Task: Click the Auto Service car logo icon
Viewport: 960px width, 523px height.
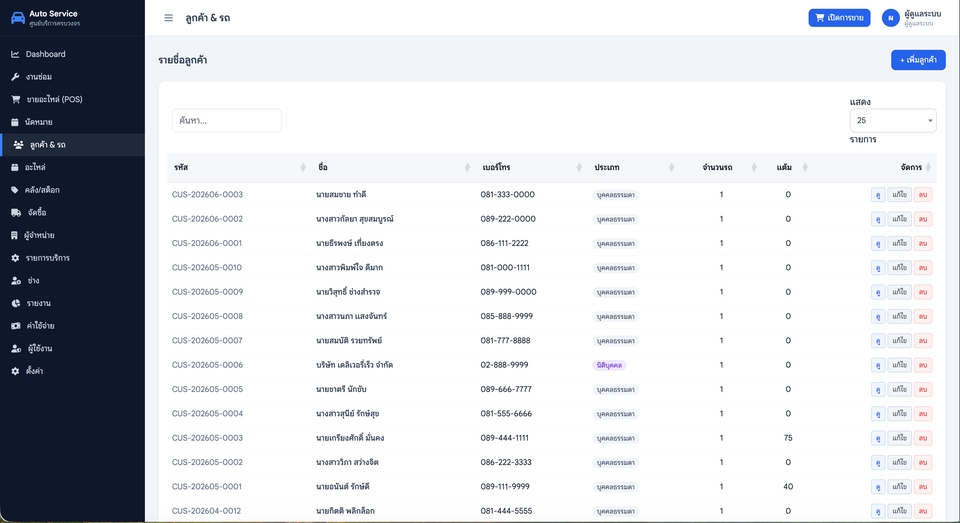Action: point(18,18)
